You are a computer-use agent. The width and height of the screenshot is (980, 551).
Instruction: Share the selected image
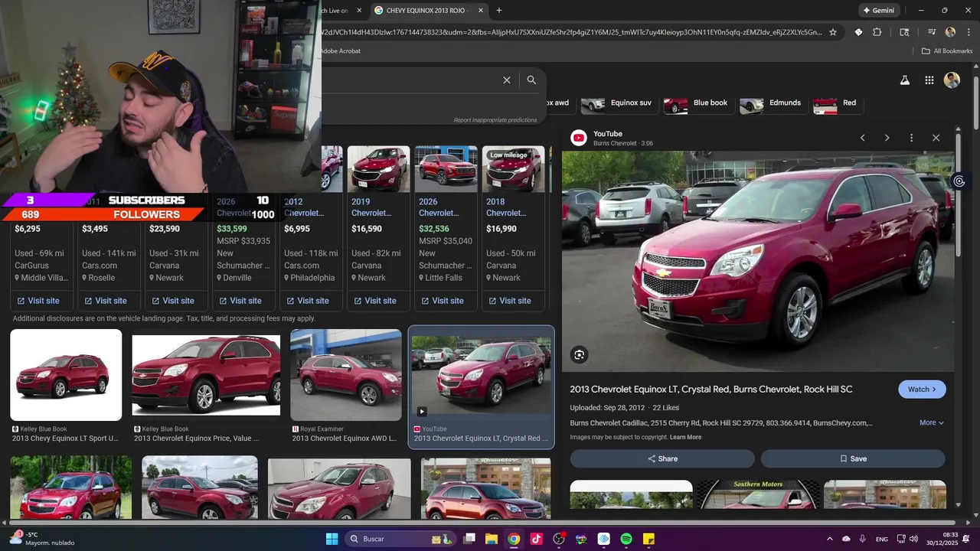(x=662, y=458)
